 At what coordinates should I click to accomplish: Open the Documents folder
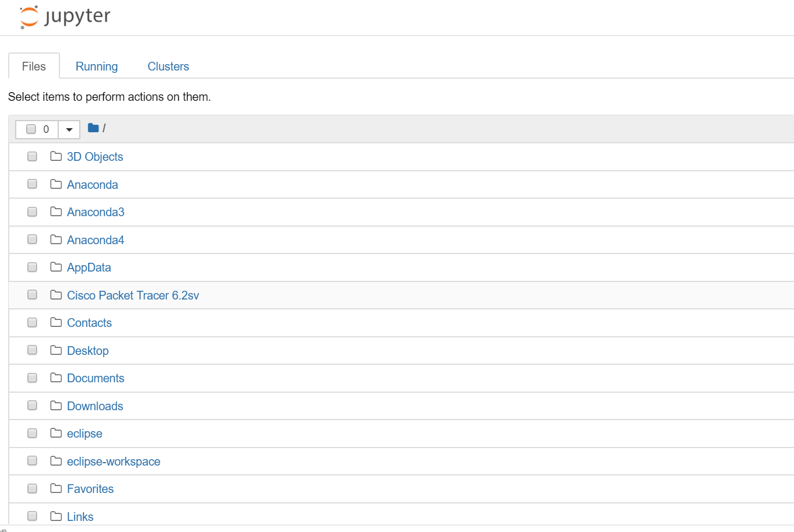pos(96,378)
